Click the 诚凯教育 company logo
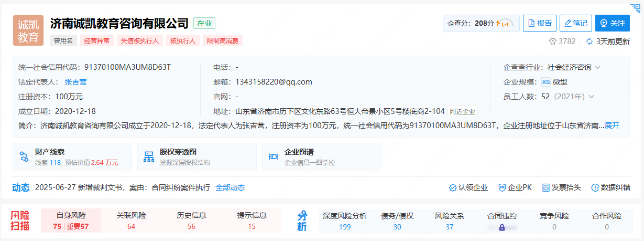The height and width of the screenshot is (241, 644). [x=28, y=30]
